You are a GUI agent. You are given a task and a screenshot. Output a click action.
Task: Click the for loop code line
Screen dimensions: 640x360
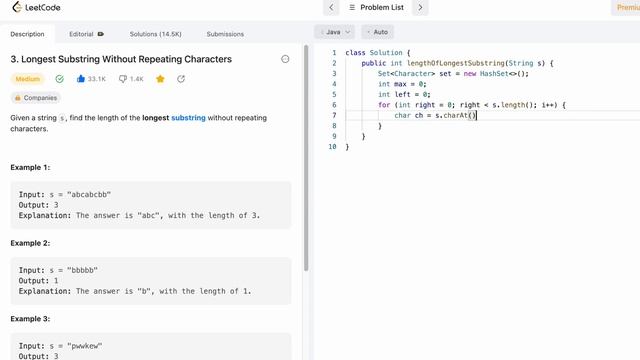(472, 105)
